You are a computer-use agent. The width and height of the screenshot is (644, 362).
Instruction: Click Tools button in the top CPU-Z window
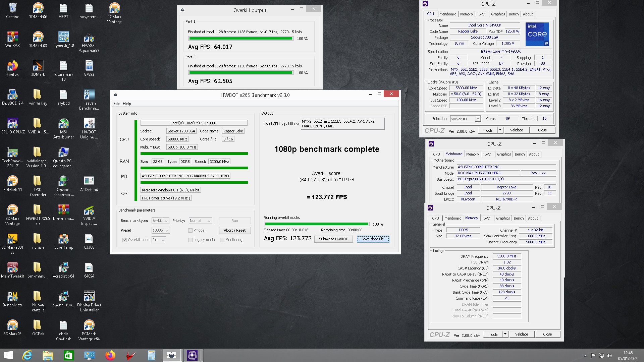[488, 130]
